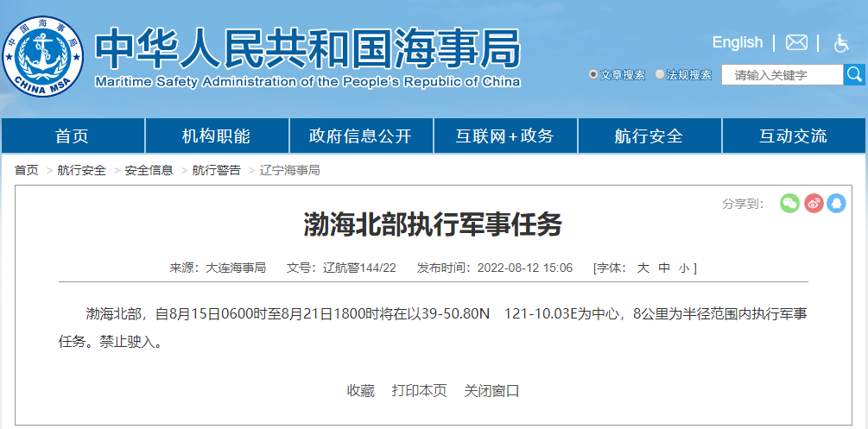The width and height of the screenshot is (868, 429).
Task: Set font size to 中
Action: 663,268
